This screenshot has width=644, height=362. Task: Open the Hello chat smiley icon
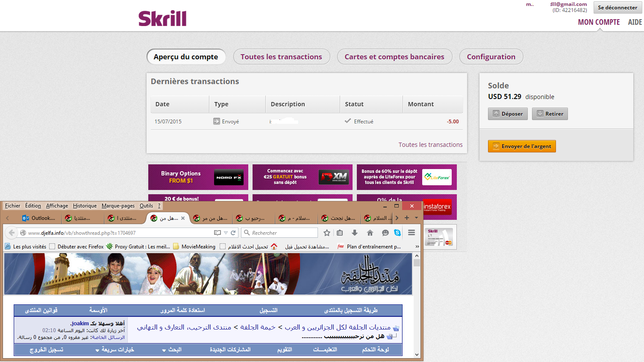tap(385, 233)
